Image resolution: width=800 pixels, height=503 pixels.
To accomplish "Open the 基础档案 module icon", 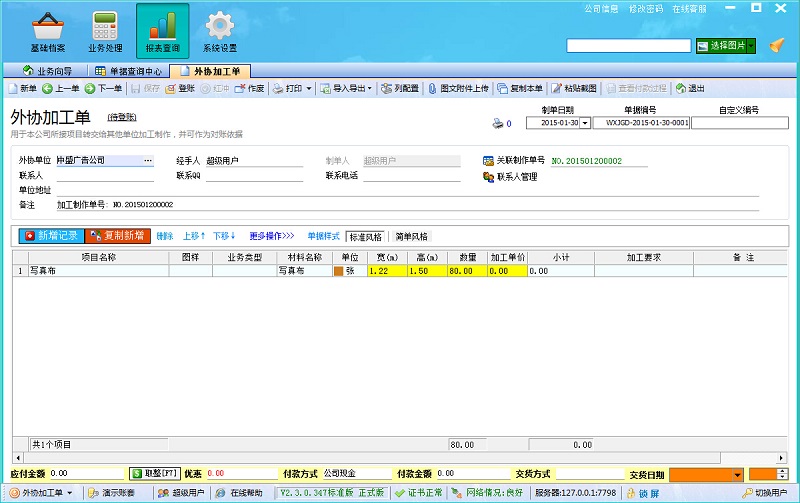I will click(x=47, y=32).
